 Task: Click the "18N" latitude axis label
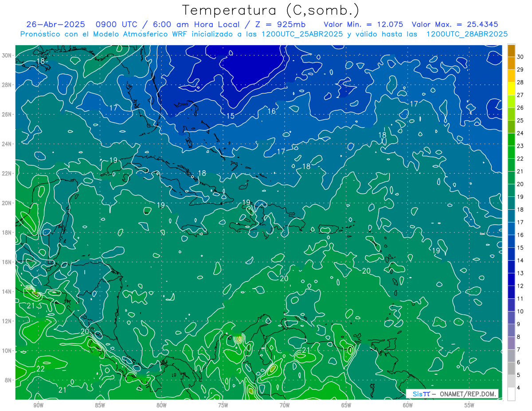click(x=6, y=232)
